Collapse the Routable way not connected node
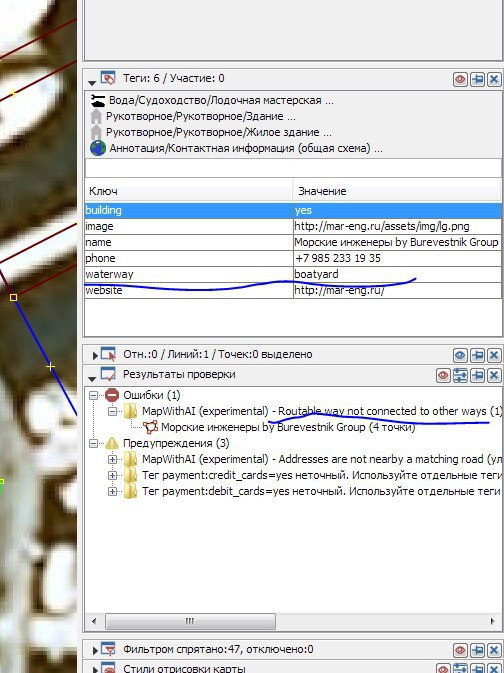 point(112,411)
